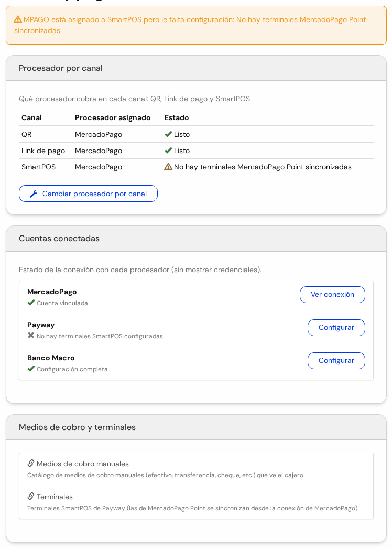Click the orange MPAGO warning message text
This screenshot has width=392, height=548.
(190, 25)
